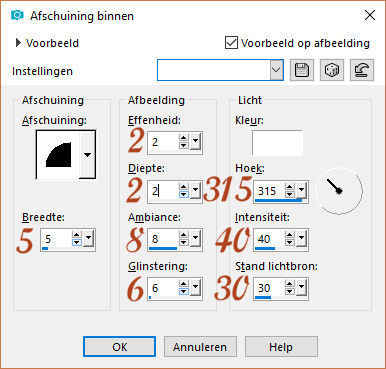Increase Glinstering with the up arrow
386x369 pixels.
[x=184, y=284]
